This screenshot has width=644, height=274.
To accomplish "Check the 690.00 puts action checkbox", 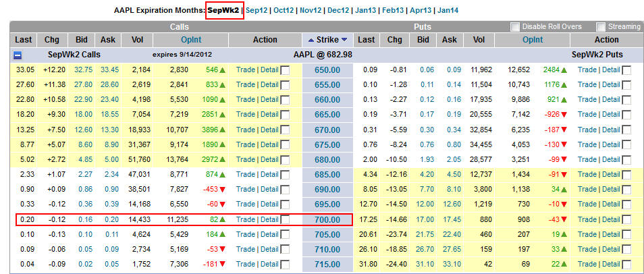I will click(626, 190).
